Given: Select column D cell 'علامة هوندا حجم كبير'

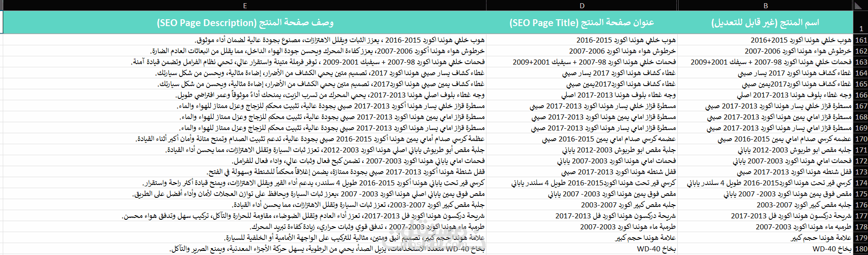Looking at the screenshot, I should point(582,238).
